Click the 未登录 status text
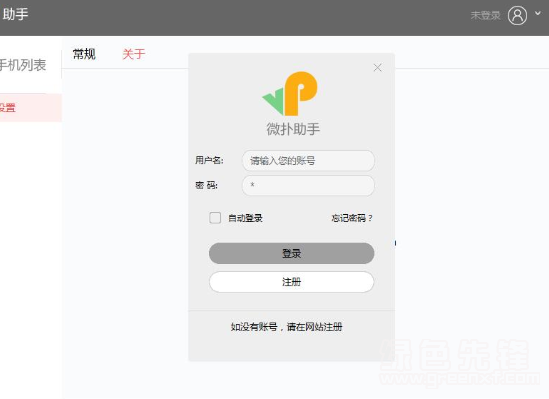Screen dimensions: 549x399 pos(485,15)
